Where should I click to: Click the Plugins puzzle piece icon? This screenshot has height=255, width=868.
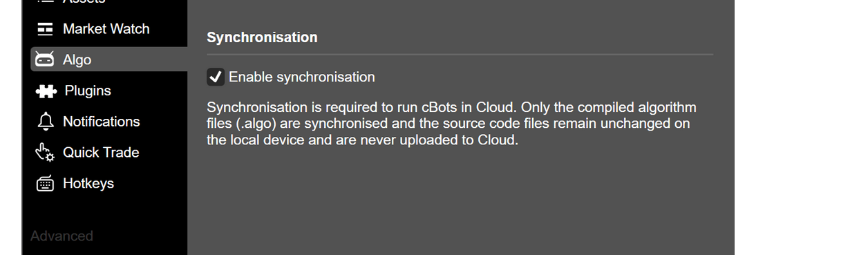click(46, 91)
